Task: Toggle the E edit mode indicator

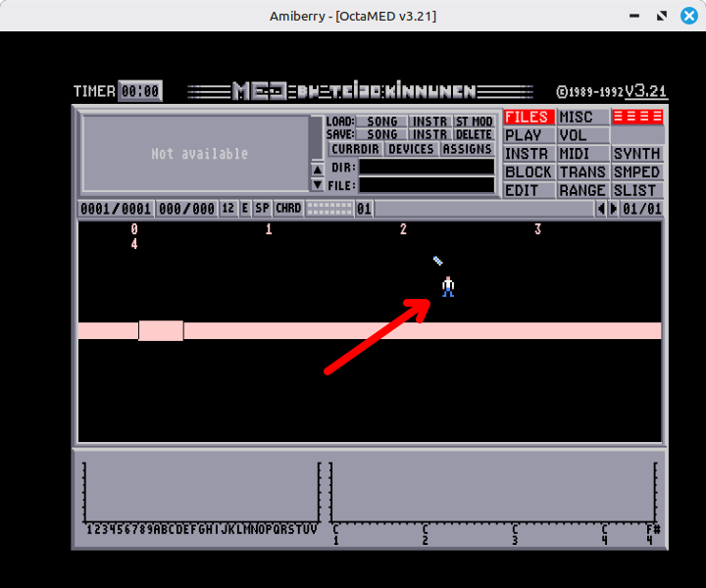Action: 245,209
